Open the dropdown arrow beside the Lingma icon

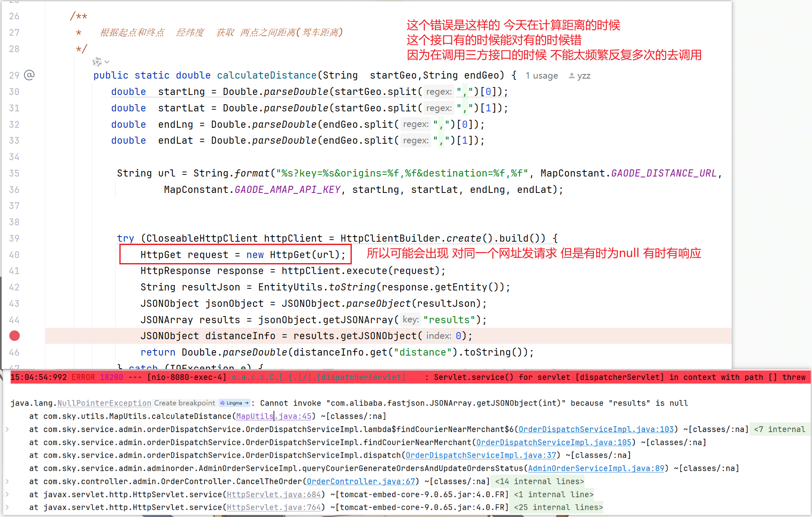coord(107,62)
